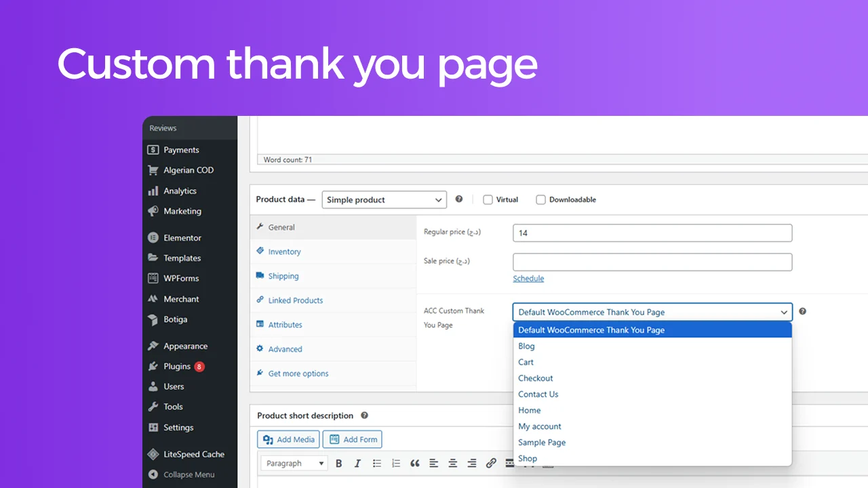The width and height of the screenshot is (868, 488).
Task: Switch to the Inventory product data tab
Action: click(284, 252)
